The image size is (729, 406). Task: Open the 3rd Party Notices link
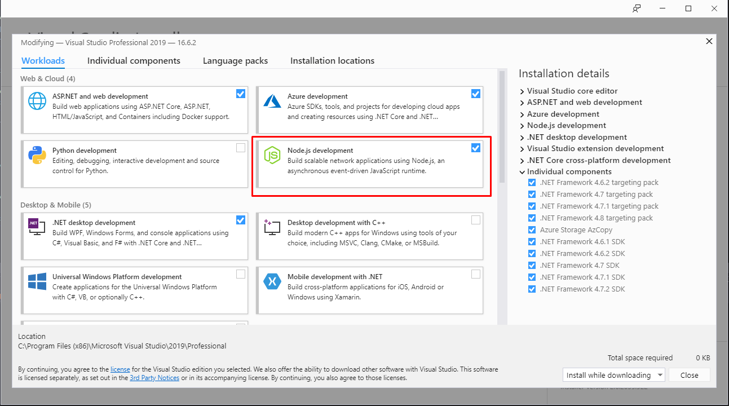click(154, 378)
